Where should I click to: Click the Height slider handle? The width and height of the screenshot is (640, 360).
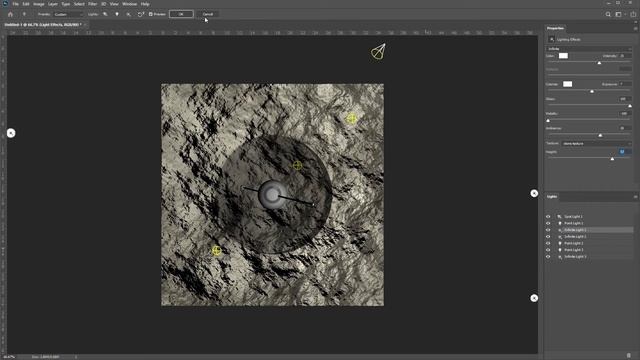[x=612, y=159]
